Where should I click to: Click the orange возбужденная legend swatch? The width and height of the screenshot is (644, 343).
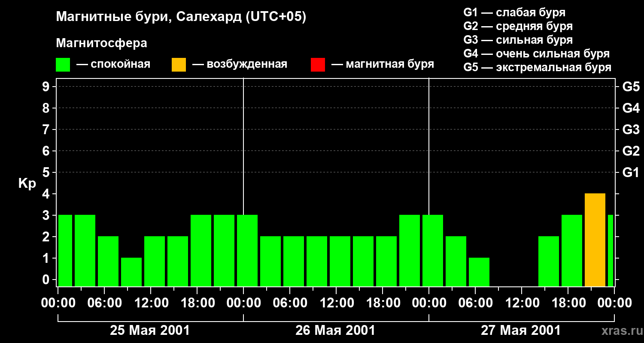point(179,65)
